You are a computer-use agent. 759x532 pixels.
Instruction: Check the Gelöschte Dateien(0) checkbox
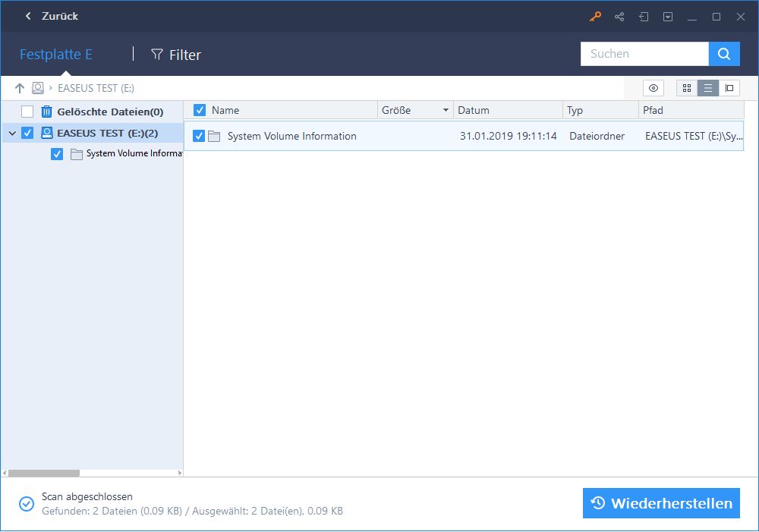pyautogui.click(x=27, y=112)
